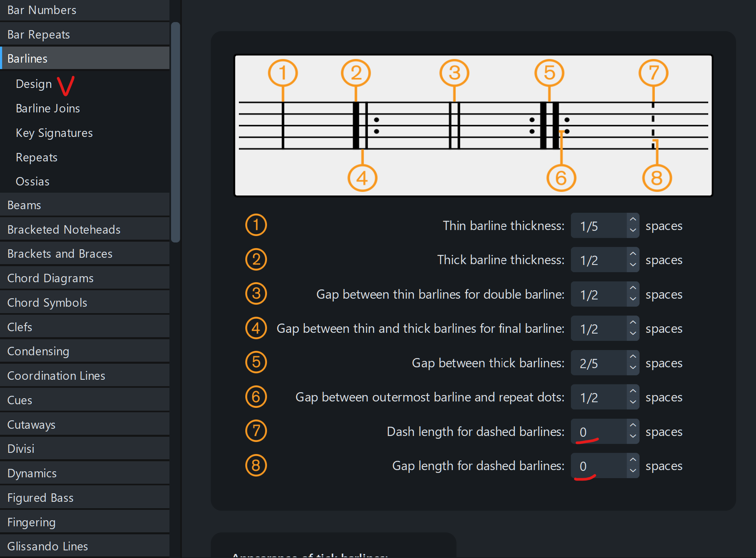Increase gap length for dashed barlines
This screenshot has height=558, width=756.
pyautogui.click(x=633, y=460)
